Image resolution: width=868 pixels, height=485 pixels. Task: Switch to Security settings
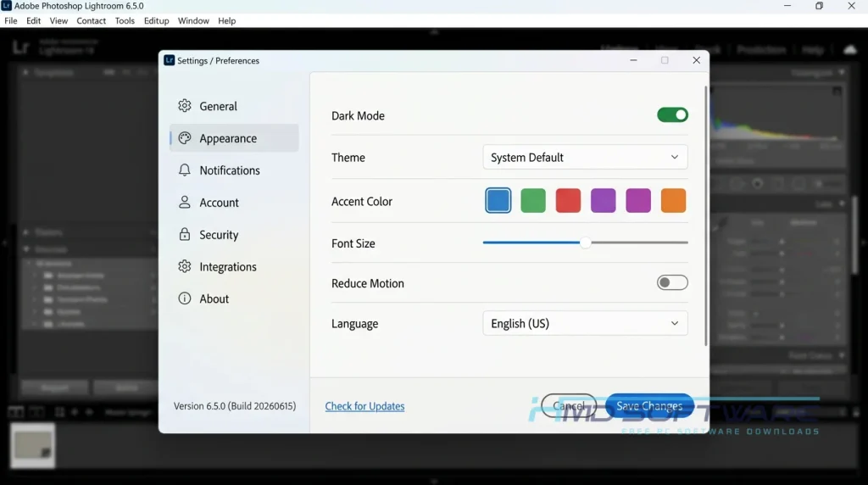point(234,234)
